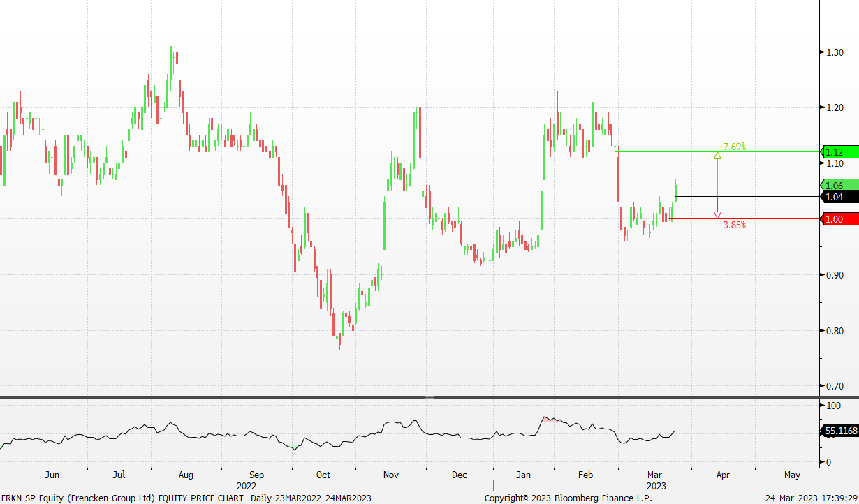Click the 55.1168 RSI value label
859x504 pixels.
point(840,431)
